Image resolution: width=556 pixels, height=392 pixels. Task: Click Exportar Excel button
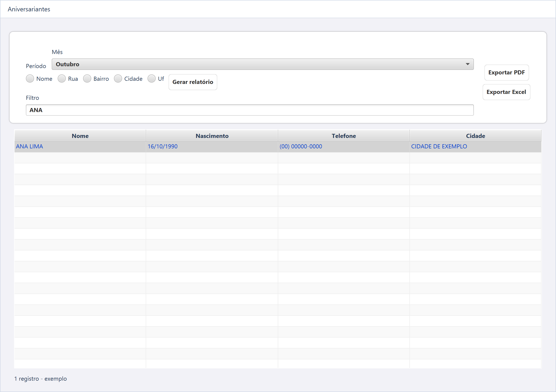[506, 92]
